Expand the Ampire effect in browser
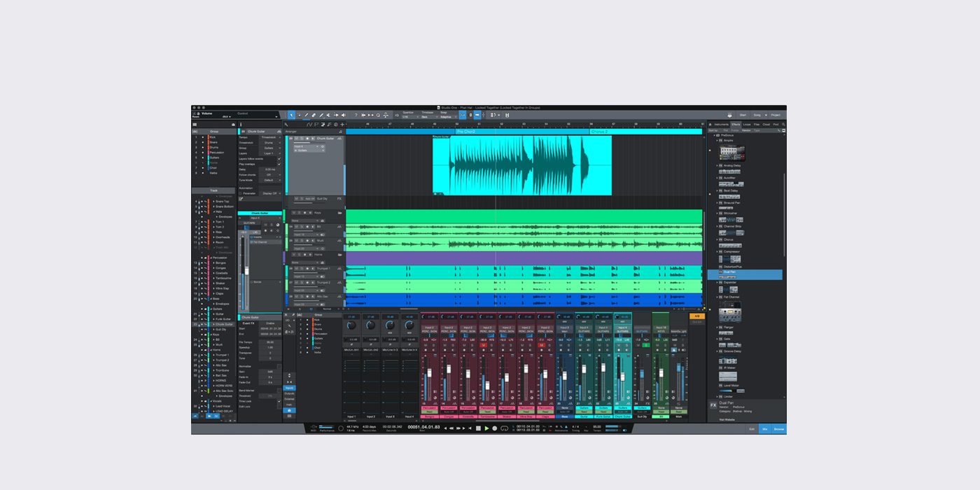980x490 pixels. (x=717, y=140)
